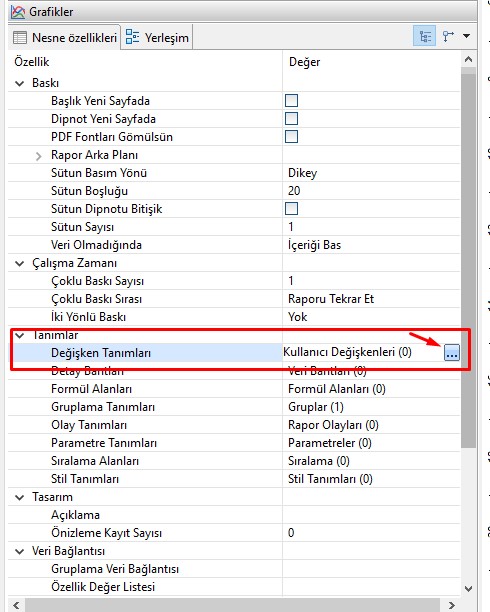Expand Rapor Arka Planı node
Screen dimensions: 490x612
(38, 156)
